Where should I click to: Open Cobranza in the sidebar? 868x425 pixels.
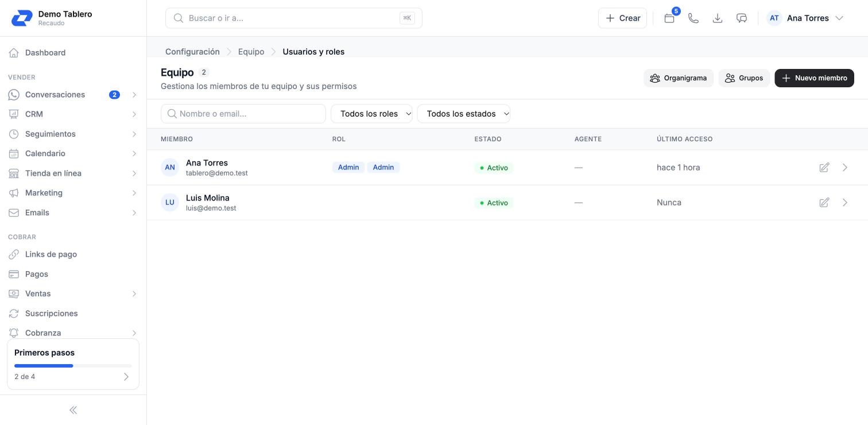73,333
